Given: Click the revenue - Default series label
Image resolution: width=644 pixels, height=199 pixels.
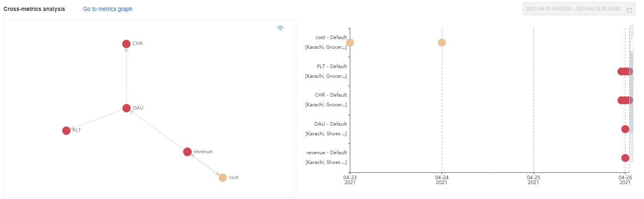Looking at the screenshot, I should 326,153.
